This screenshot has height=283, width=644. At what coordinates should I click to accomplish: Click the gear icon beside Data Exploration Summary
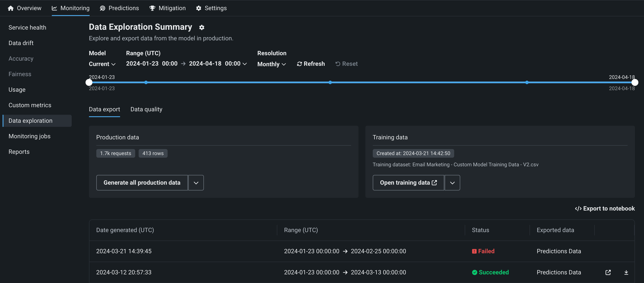pyautogui.click(x=201, y=27)
